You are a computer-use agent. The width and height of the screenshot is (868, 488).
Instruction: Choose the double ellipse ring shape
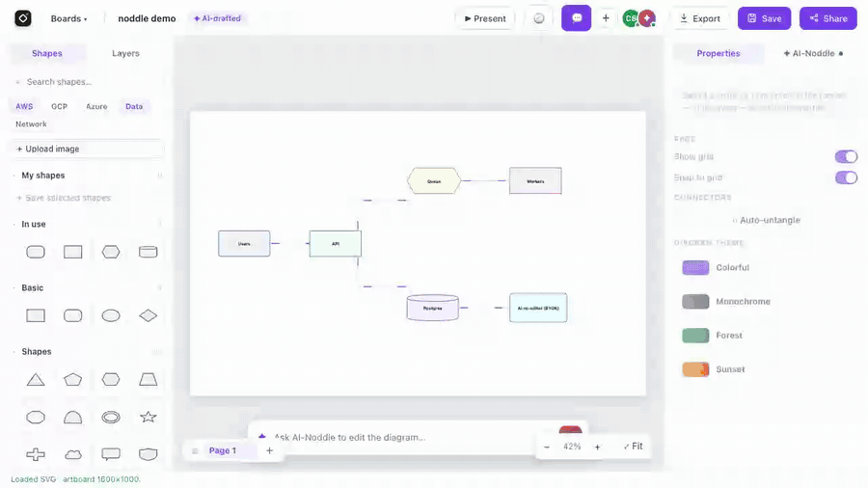(111, 418)
